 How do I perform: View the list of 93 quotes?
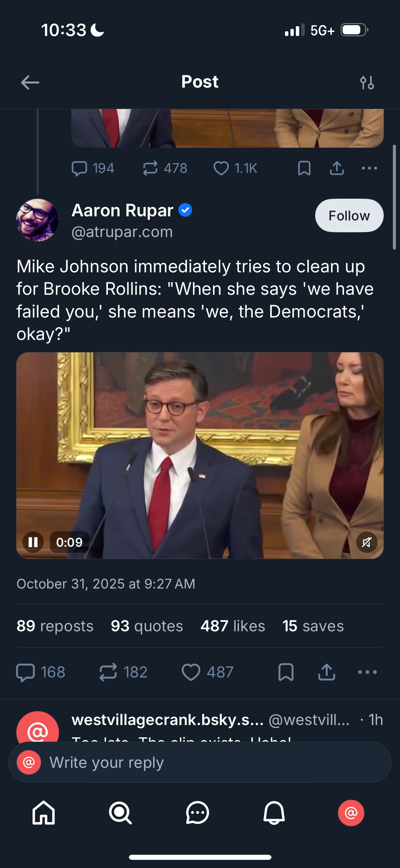147,626
